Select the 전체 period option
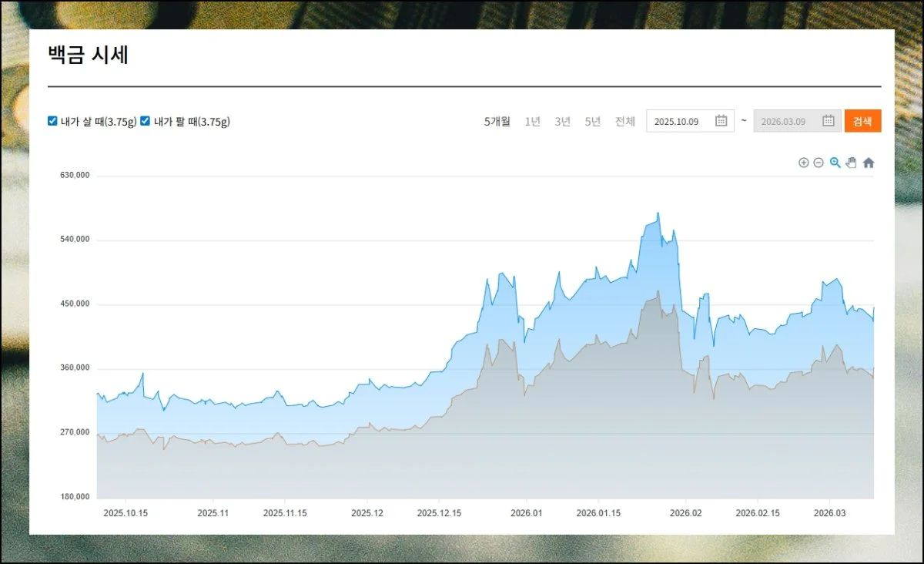Image resolution: width=924 pixels, height=564 pixels. coord(624,122)
